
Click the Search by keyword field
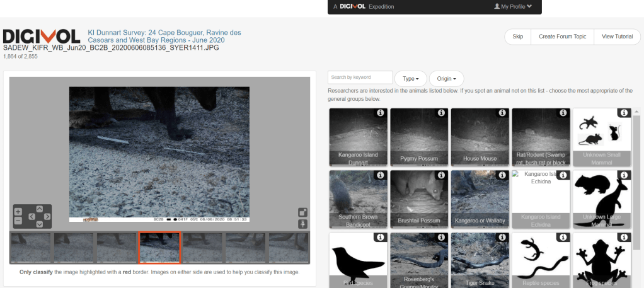coord(360,78)
